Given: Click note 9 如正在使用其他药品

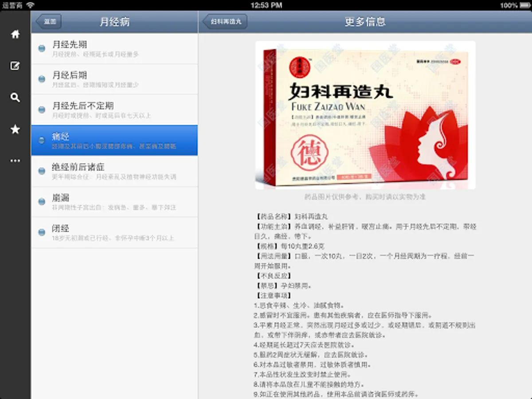Looking at the screenshot, I should 336,394.
